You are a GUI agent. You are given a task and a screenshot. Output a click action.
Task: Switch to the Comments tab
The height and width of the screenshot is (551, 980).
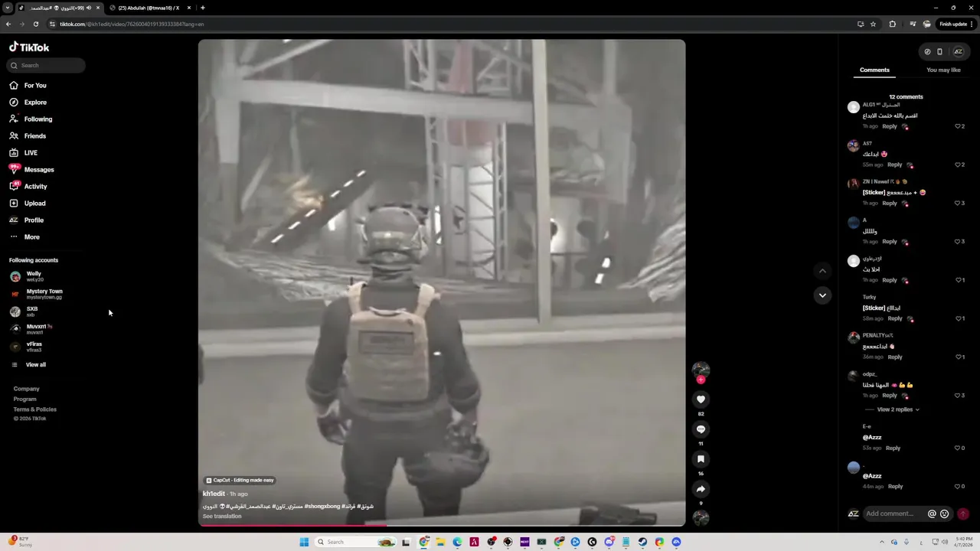(x=874, y=70)
